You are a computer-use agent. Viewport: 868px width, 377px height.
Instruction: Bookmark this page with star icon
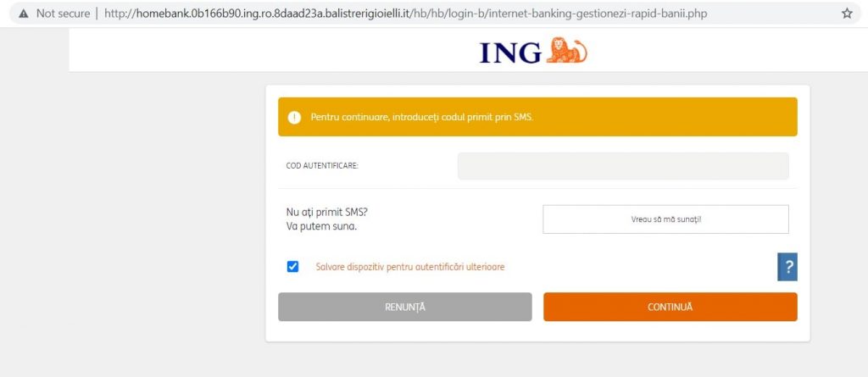coord(847,14)
